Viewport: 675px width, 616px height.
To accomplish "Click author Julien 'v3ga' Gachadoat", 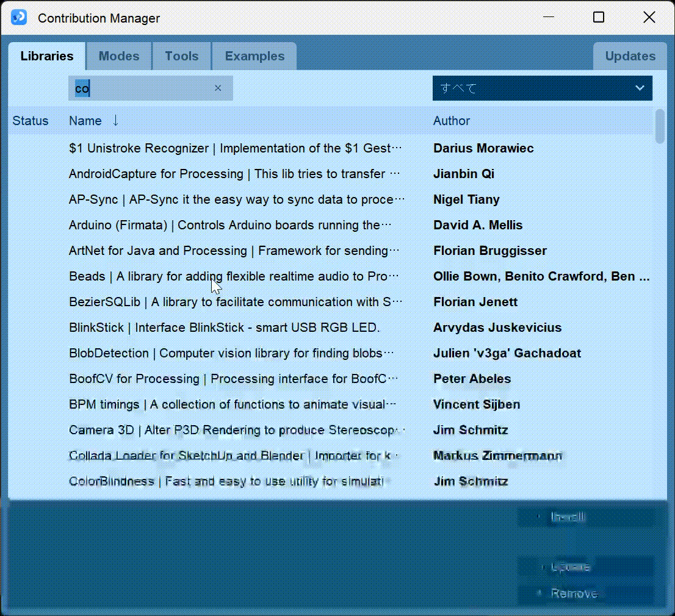I will [x=507, y=353].
